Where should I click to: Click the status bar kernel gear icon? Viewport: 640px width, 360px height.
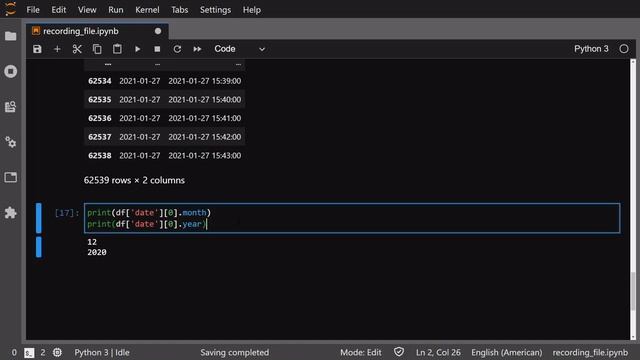[x=57, y=353]
